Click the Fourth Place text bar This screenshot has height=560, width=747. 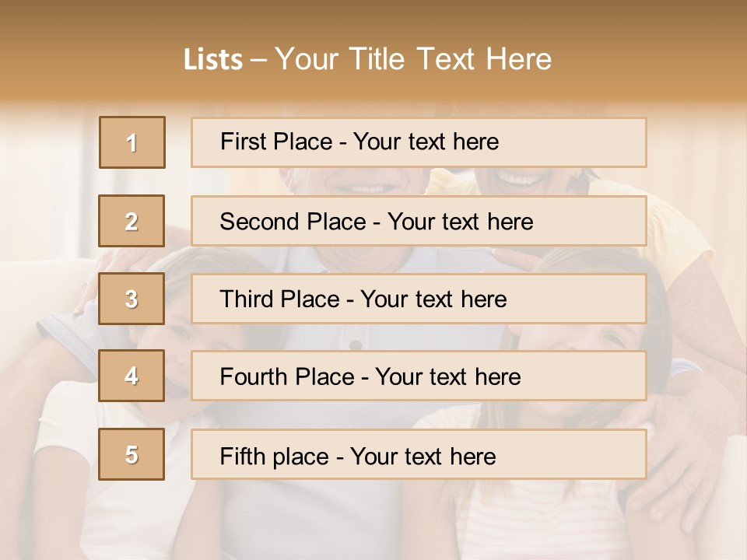(x=419, y=376)
